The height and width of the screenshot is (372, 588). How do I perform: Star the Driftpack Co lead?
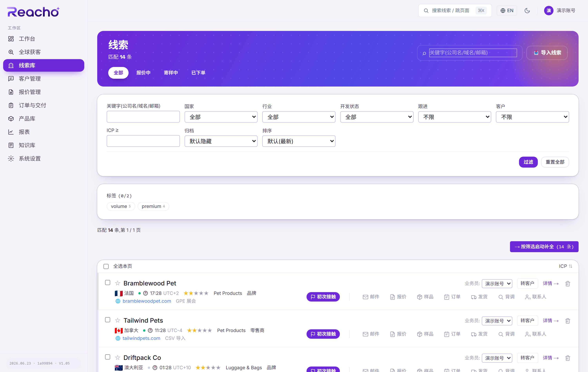pos(117,357)
